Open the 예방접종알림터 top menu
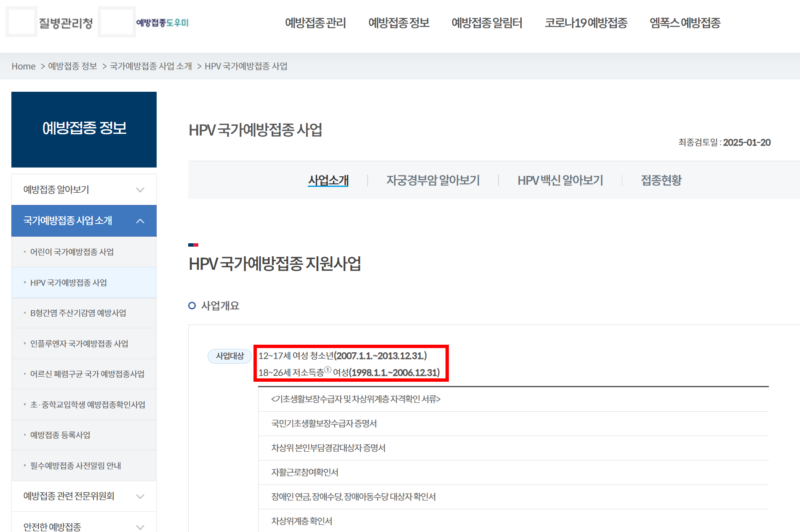This screenshot has height=532, width=800. pyautogui.click(x=487, y=23)
